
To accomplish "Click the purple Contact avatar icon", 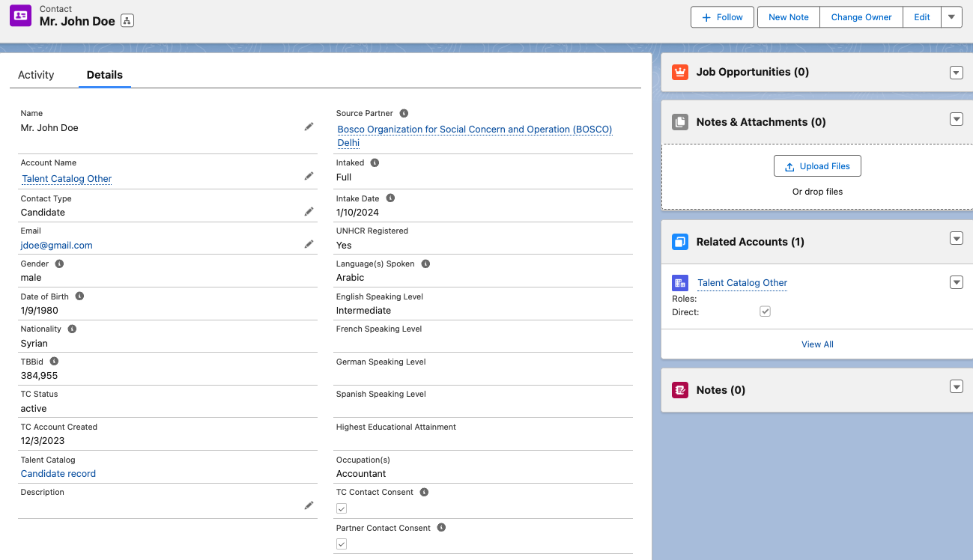I will (x=20, y=15).
